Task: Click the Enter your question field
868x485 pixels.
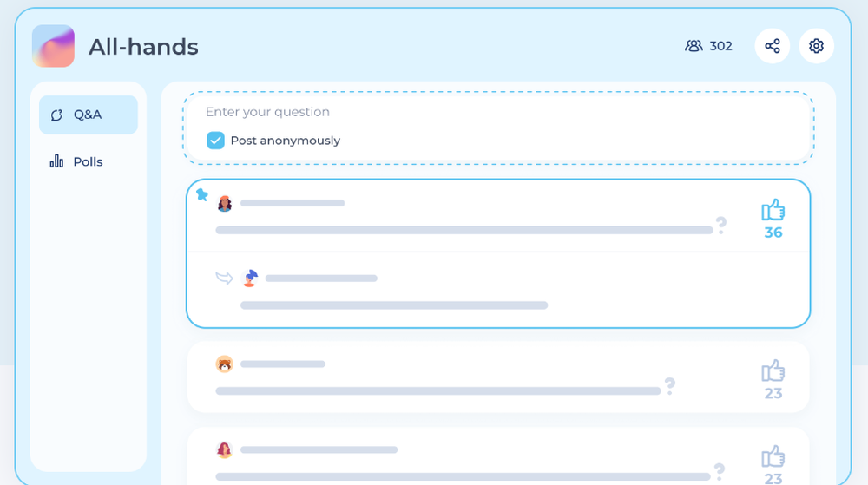Action: pos(498,112)
